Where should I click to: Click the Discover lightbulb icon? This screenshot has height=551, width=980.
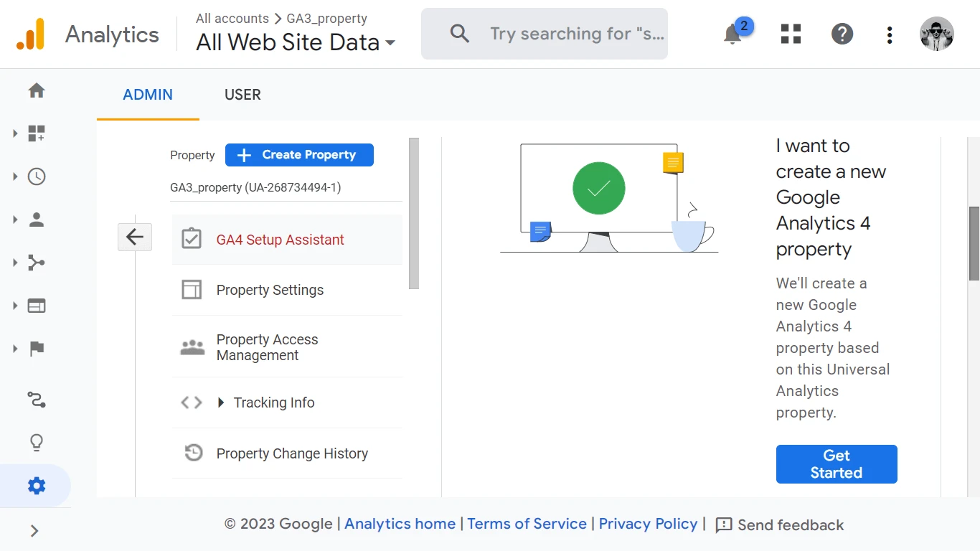[37, 443]
